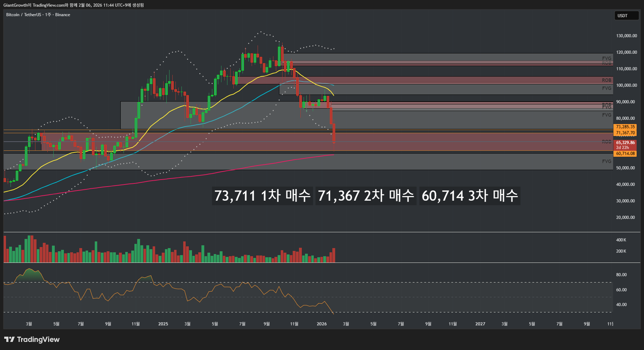Viewport: 644px width, 350px height.
Task: Click the 80.00 RSI axis label
Action: coord(621,275)
